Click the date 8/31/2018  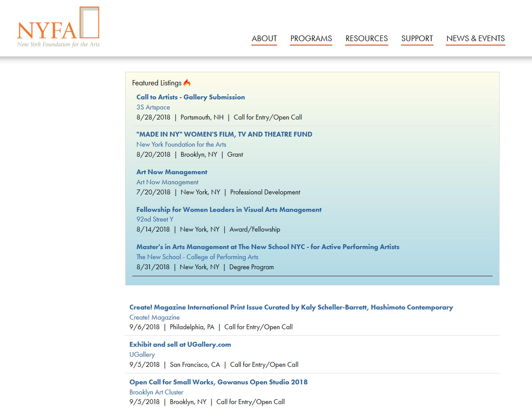tap(153, 267)
